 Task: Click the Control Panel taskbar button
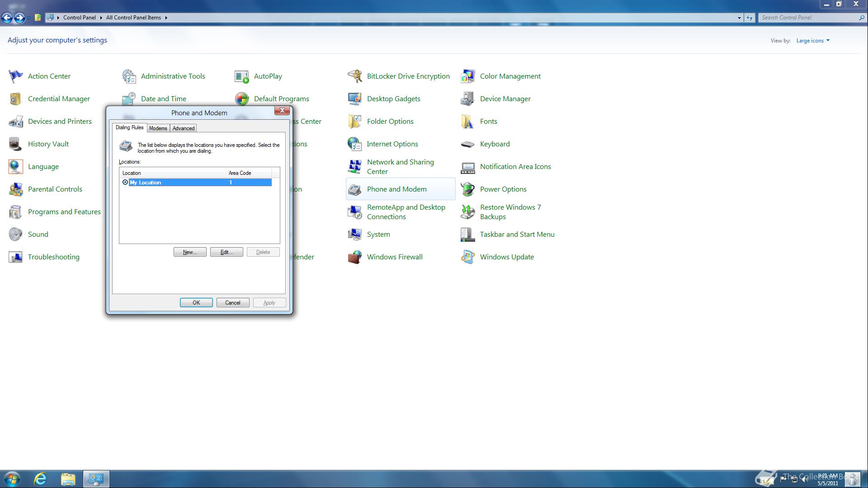pyautogui.click(x=96, y=479)
